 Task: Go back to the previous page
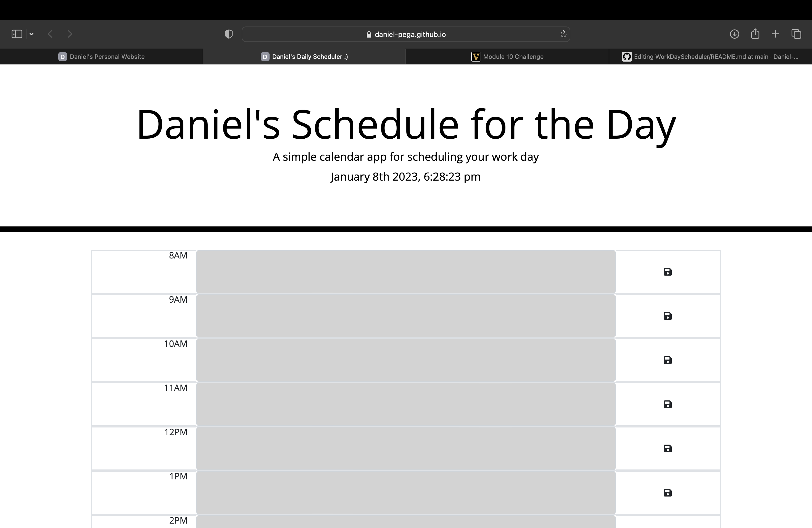[50, 34]
